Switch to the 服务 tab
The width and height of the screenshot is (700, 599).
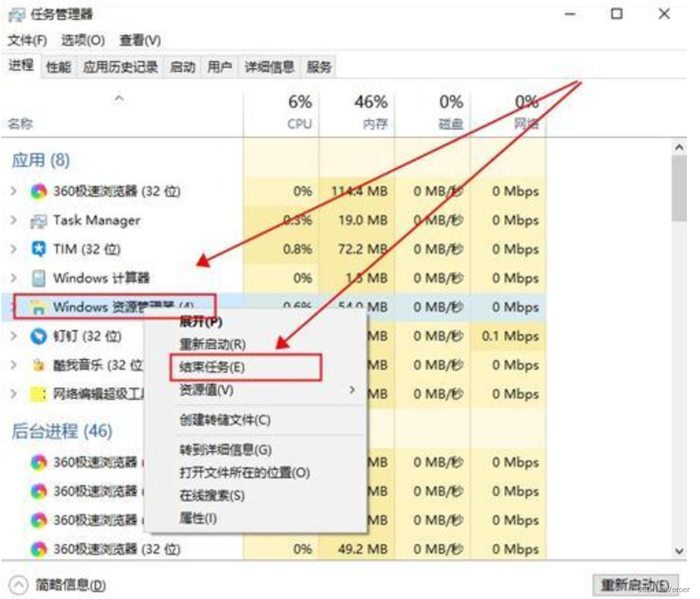pyautogui.click(x=319, y=67)
